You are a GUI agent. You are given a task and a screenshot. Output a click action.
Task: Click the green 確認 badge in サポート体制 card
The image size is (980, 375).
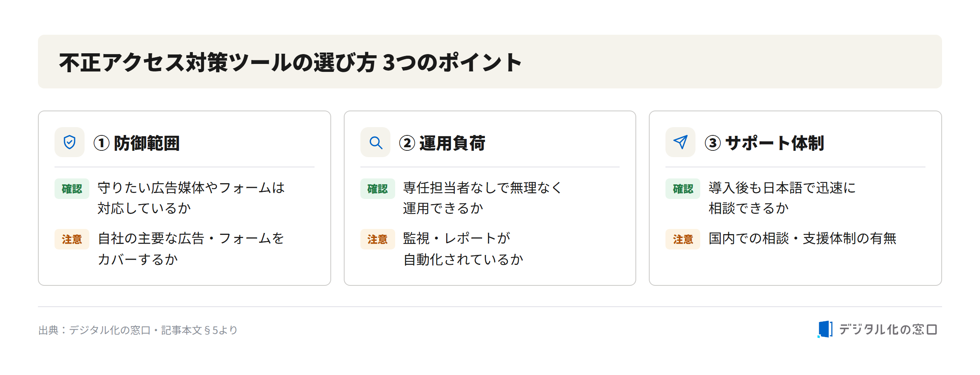(x=683, y=189)
